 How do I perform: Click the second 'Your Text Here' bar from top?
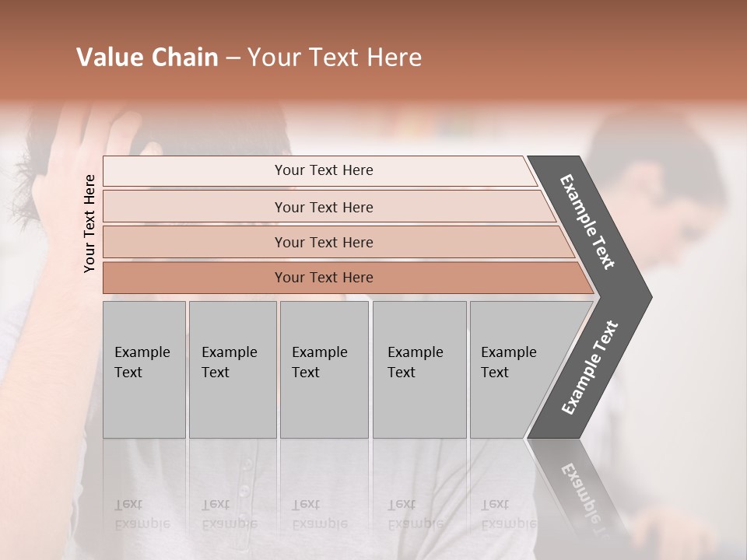click(x=323, y=207)
